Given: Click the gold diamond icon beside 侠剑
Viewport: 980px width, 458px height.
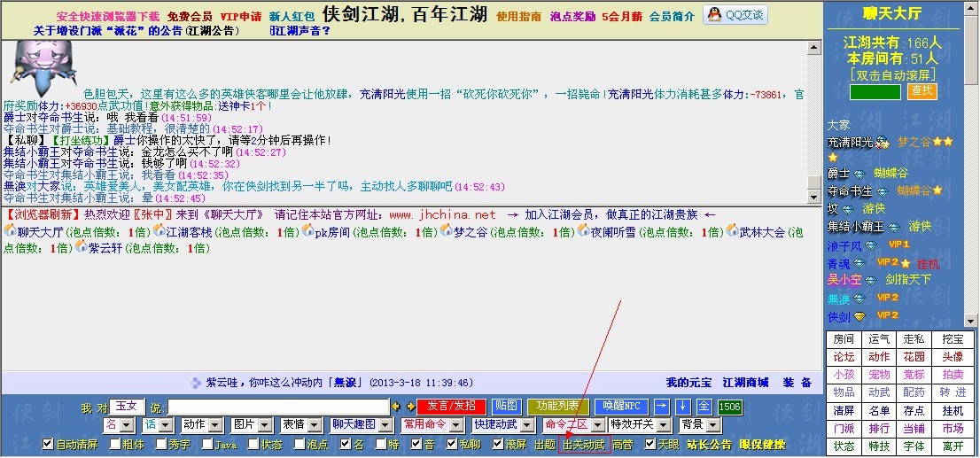Looking at the screenshot, I should (859, 317).
